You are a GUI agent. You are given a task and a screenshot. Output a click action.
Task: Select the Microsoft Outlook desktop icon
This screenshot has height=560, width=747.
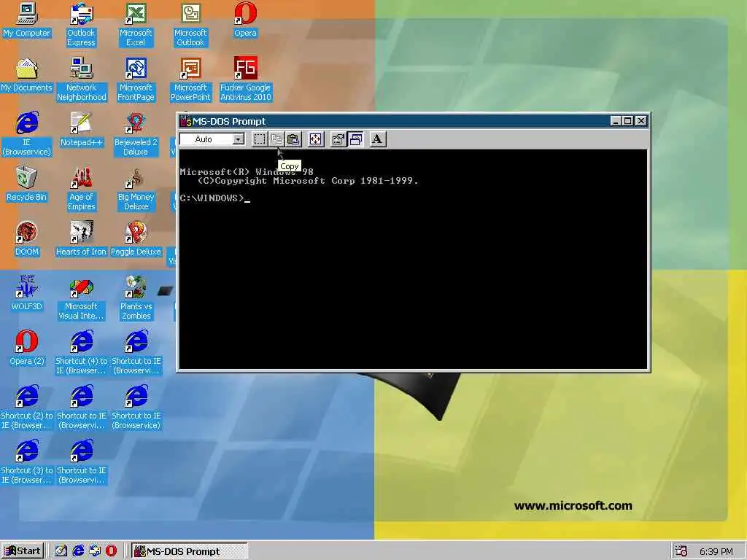[190, 25]
